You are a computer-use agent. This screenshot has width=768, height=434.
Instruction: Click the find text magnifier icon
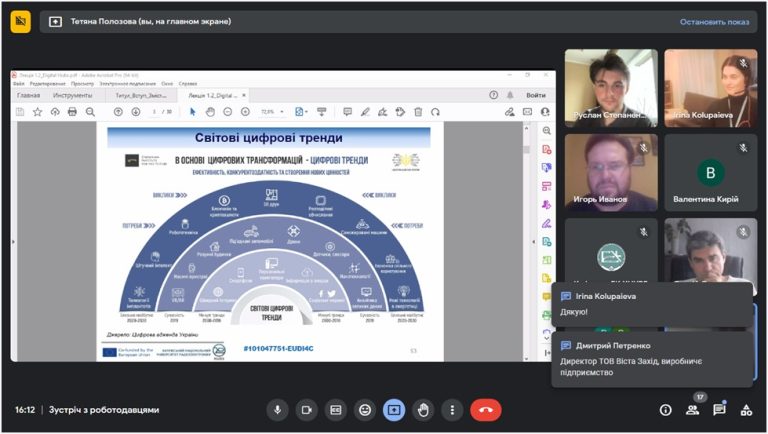click(90, 112)
